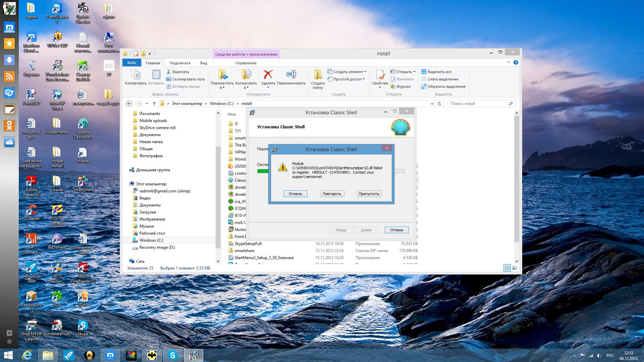
Task: Click the refresh icon beside address bar
Action: click(439, 104)
